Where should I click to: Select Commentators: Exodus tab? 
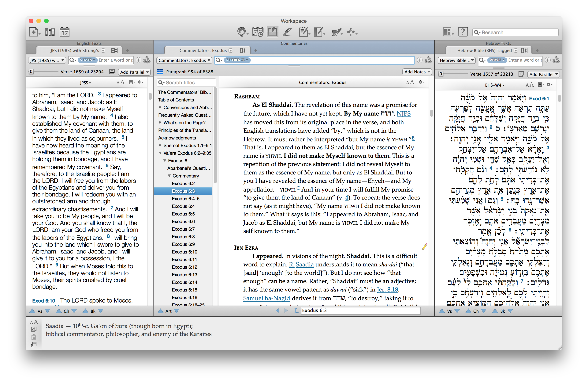coord(203,51)
